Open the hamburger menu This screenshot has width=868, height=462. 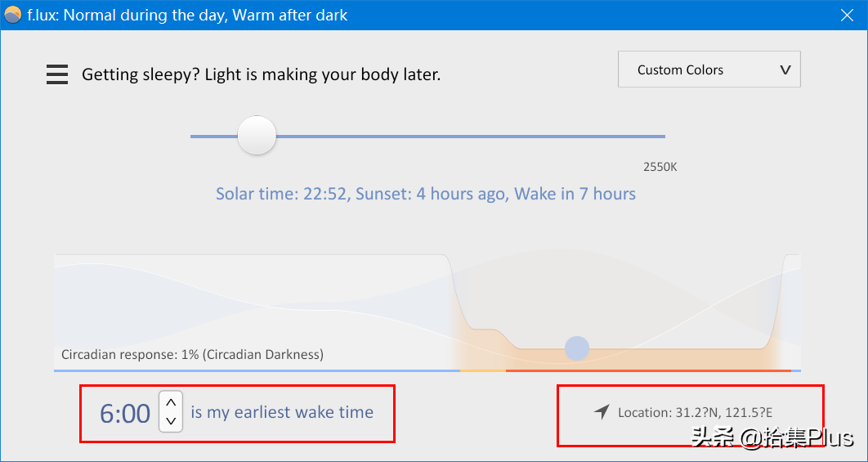pyautogui.click(x=57, y=75)
